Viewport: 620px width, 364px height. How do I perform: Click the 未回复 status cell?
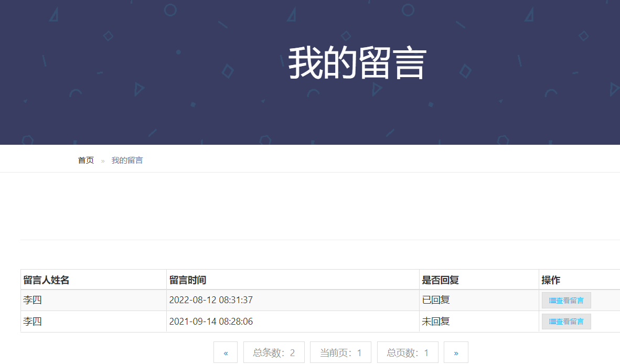point(434,321)
